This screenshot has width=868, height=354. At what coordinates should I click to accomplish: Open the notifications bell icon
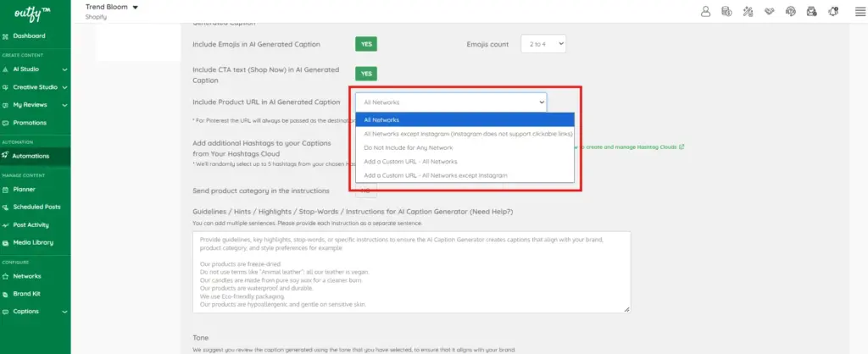[833, 11]
